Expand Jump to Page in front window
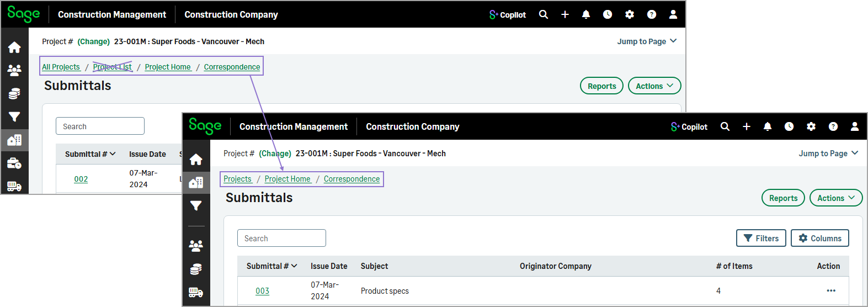868x307 pixels. point(828,153)
